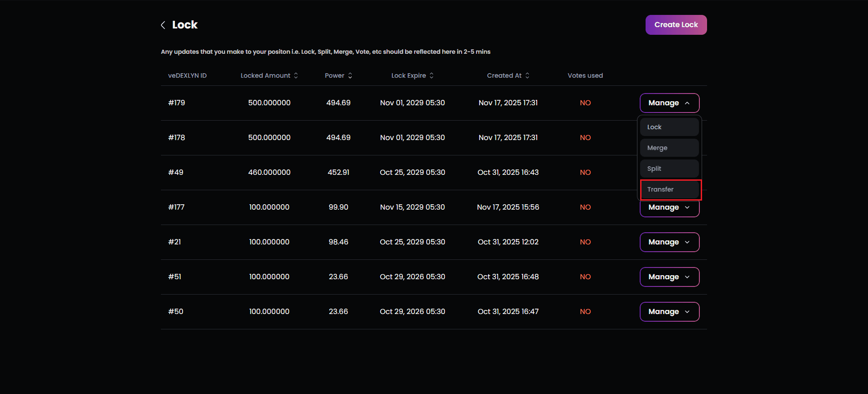The image size is (868, 394).
Task: Click the veDEXLYN ID column header
Action: [x=187, y=75]
